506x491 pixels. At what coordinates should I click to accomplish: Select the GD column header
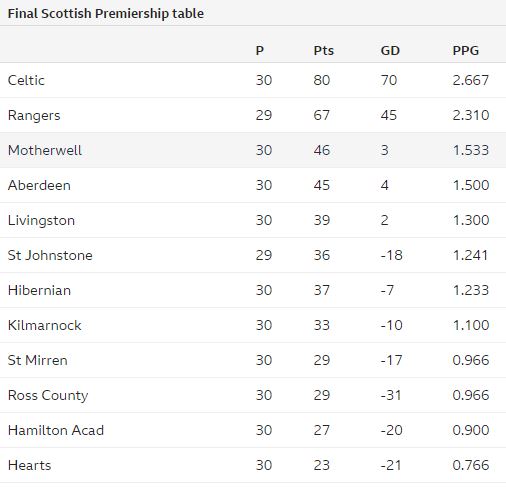[x=390, y=51]
